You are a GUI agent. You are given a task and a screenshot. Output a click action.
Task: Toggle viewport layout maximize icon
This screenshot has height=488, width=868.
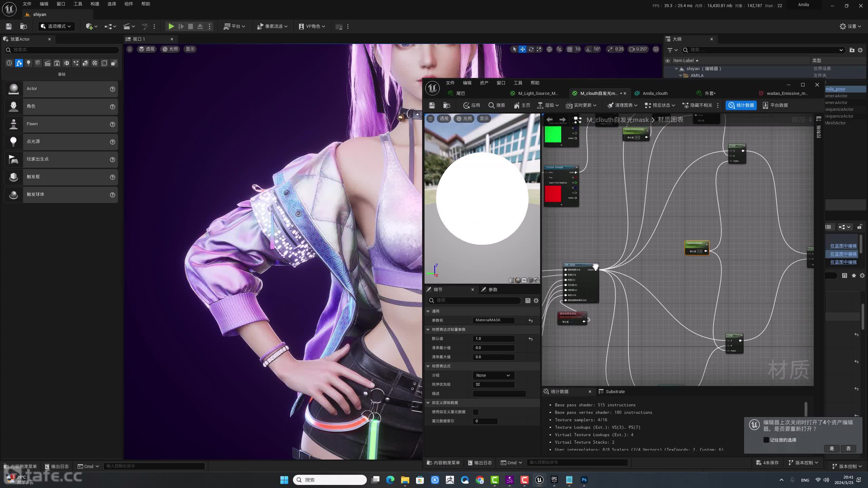656,49
